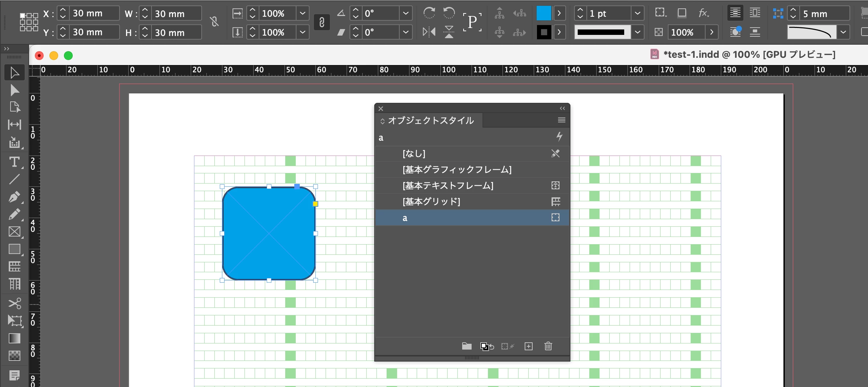The width and height of the screenshot is (868, 387).
Task: Select the Gap tool
Action: point(15,125)
